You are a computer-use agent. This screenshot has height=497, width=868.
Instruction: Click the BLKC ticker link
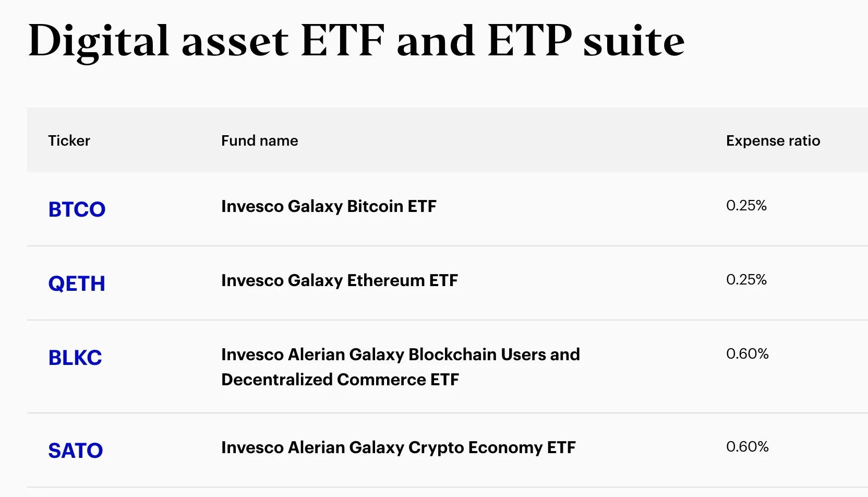[x=75, y=358]
